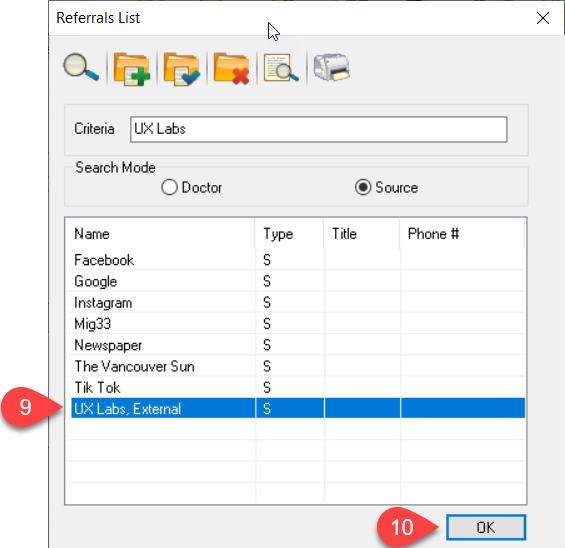This screenshot has height=548, width=565.
Task: Click into the Criteria text field
Action: click(x=319, y=129)
